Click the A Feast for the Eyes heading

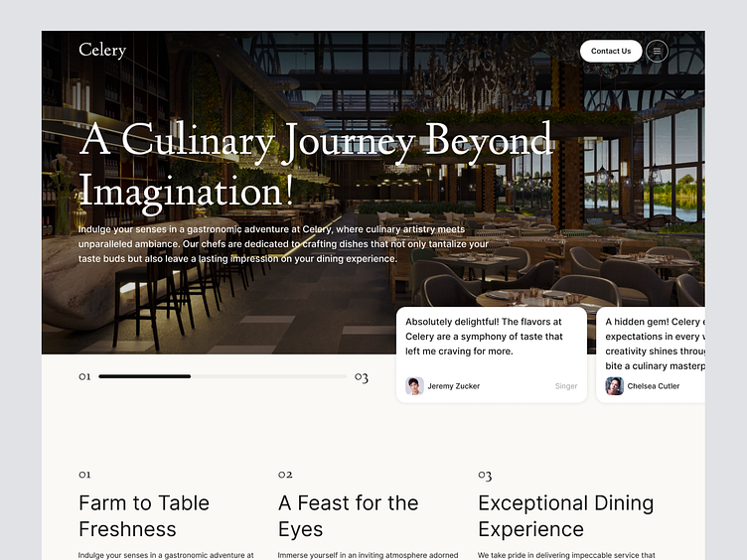point(349,516)
